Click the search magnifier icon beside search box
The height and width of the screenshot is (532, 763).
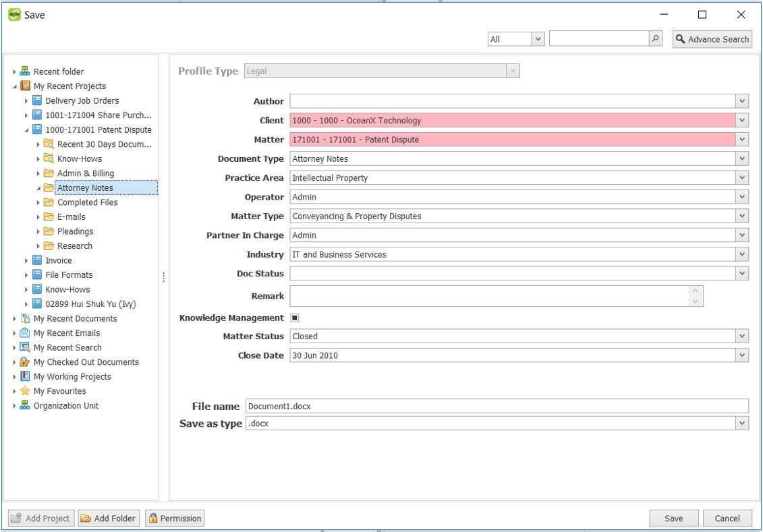656,38
